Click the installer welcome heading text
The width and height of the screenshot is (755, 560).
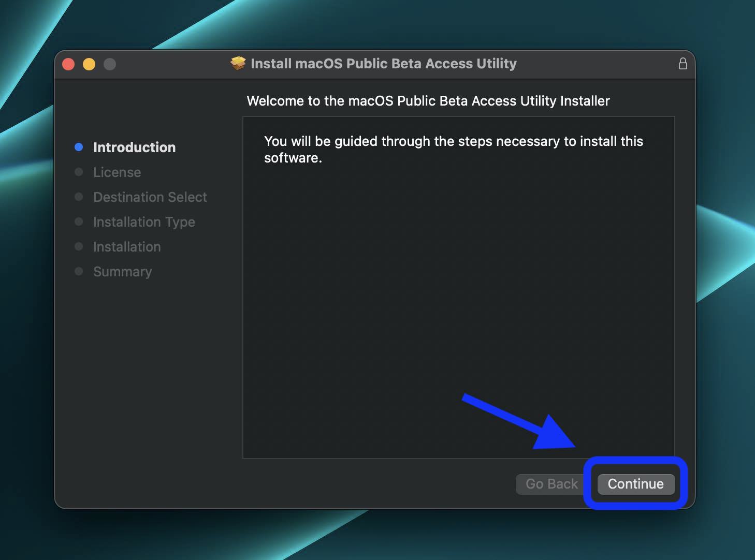tap(428, 101)
